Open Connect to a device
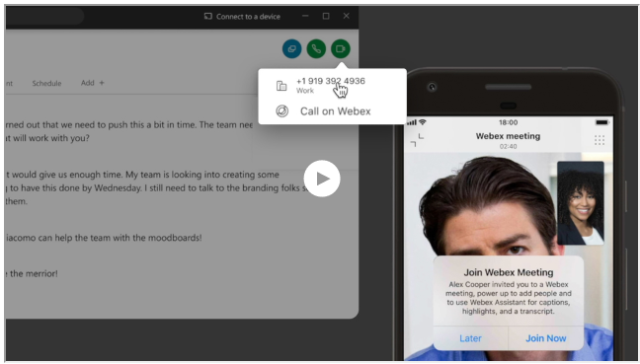Image resolution: width=640 pixels, height=364 pixels. (242, 17)
